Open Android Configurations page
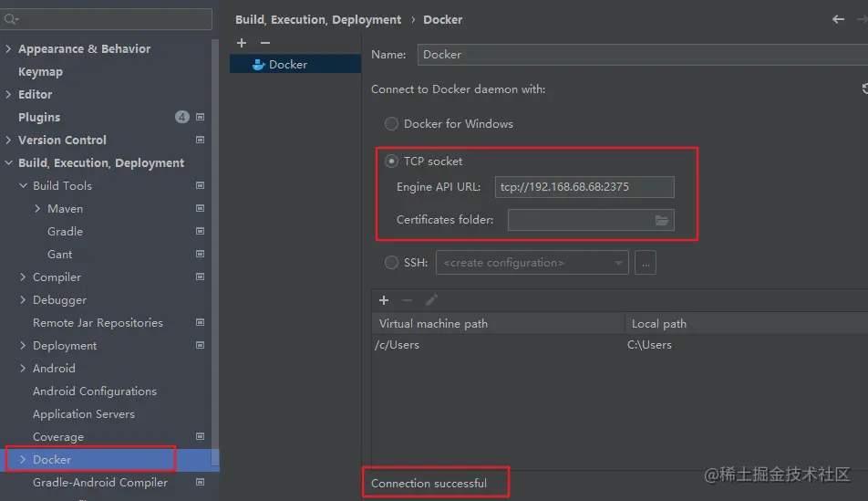 [x=95, y=391]
